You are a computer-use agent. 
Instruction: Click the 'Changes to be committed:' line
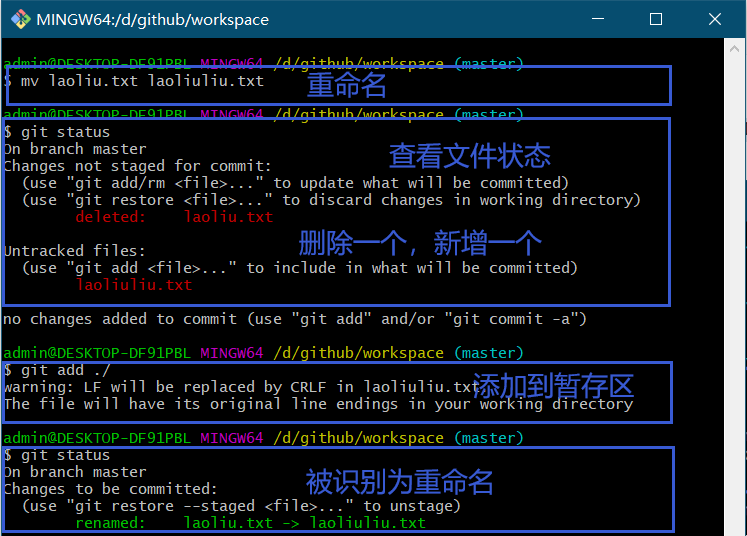click(111, 489)
